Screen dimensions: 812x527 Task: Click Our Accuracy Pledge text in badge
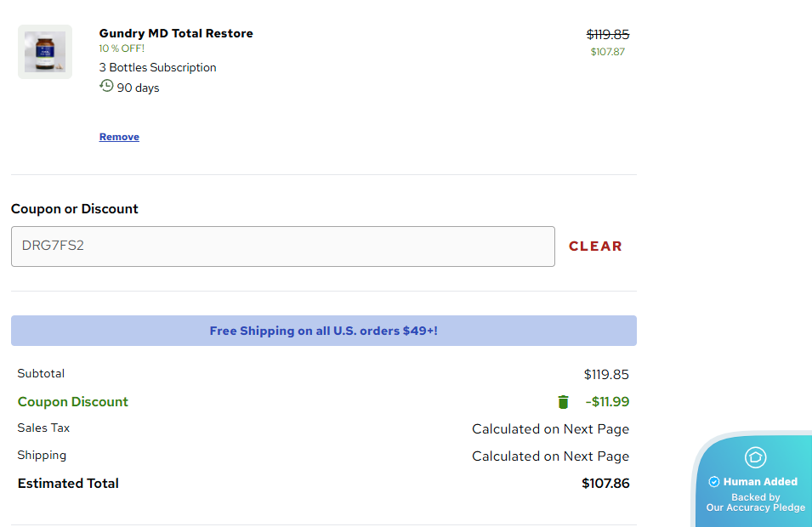(755, 507)
